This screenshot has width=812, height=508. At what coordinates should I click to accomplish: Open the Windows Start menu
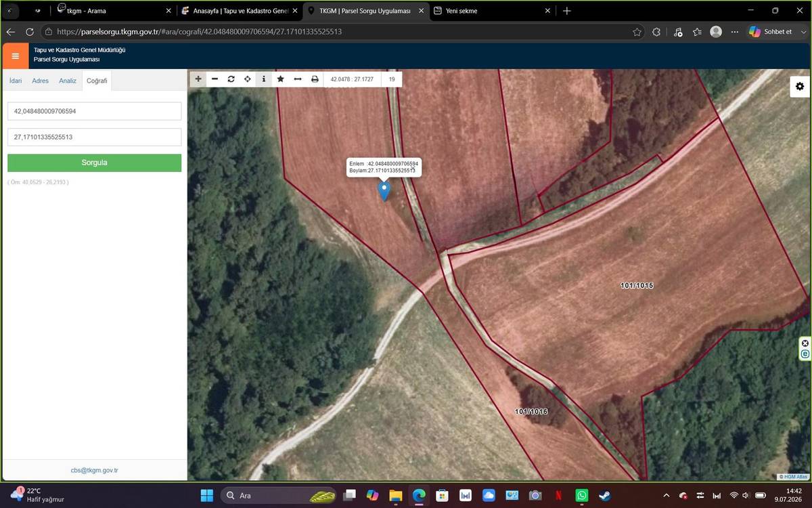click(x=207, y=496)
